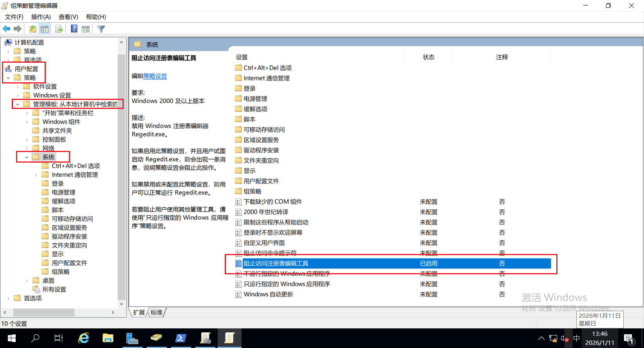Screen dimensions: 644x348
Task: Open the 帮助(H) menu
Action: click(96, 17)
